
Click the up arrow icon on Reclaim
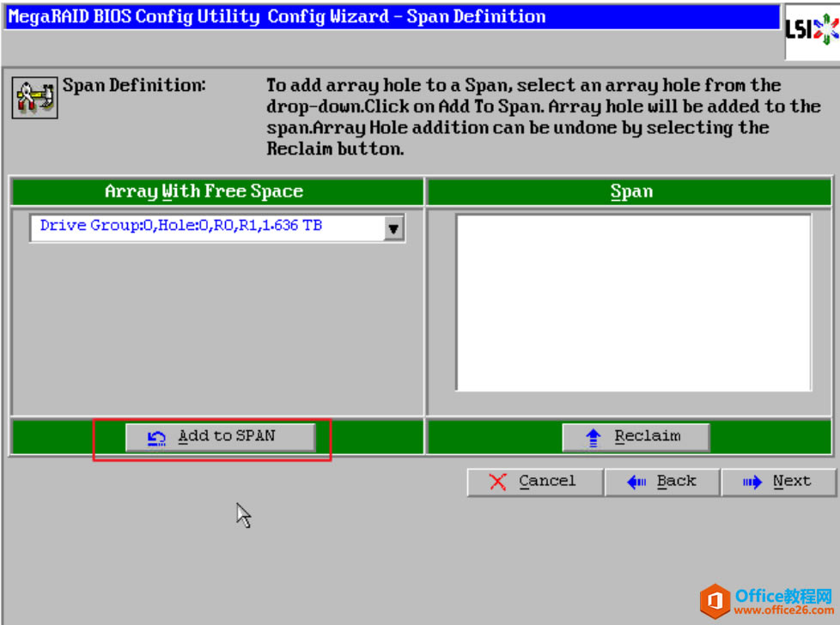tap(593, 438)
